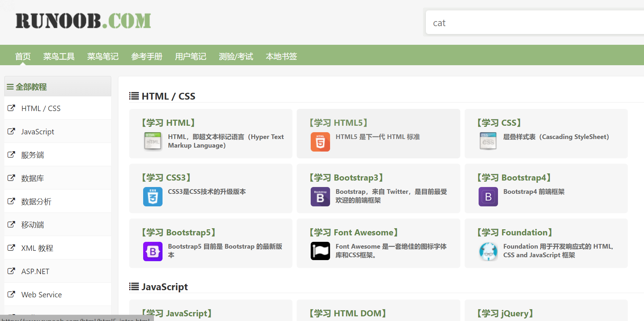Click the Font Awesome flag icon
The height and width of the screenshot is (321, 644).
point(320,251)
